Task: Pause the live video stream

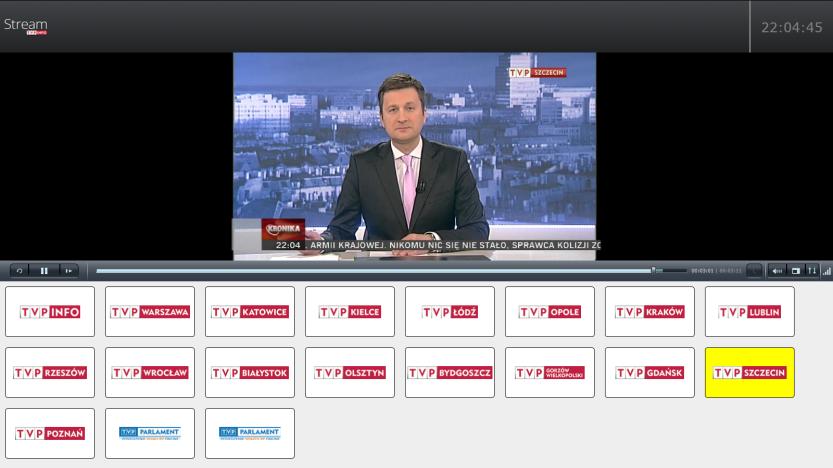Action: [x=44, y=271]
